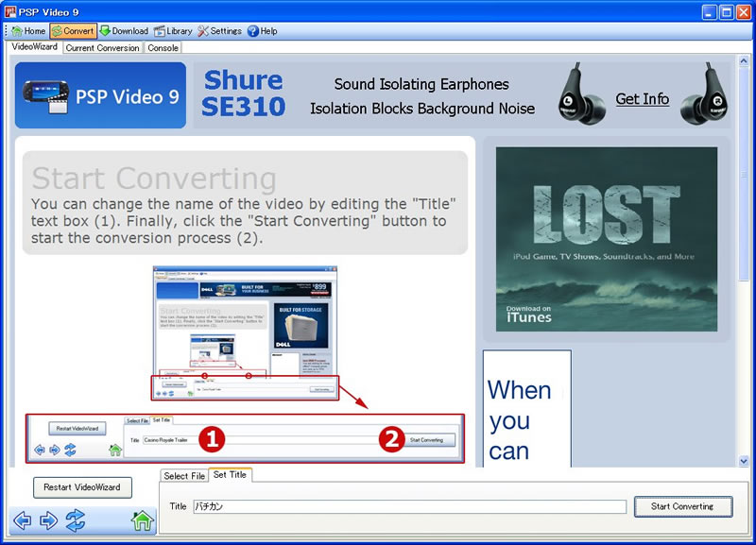Click the vertical scrollbar thumb
The width and height of the screenshot is (756, 545).
coord(744,174)
